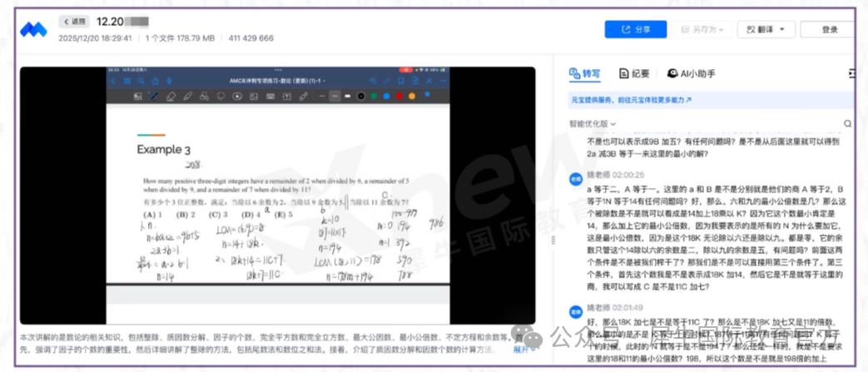868x372 pixels.
Task: Open the AMC8冲刺专项练习 document title dropdown
Action: click(278, 81)
